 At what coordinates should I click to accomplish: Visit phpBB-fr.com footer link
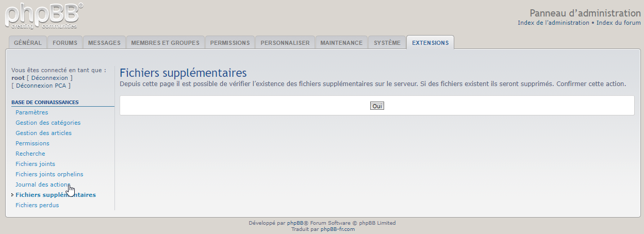pos(337,229)
